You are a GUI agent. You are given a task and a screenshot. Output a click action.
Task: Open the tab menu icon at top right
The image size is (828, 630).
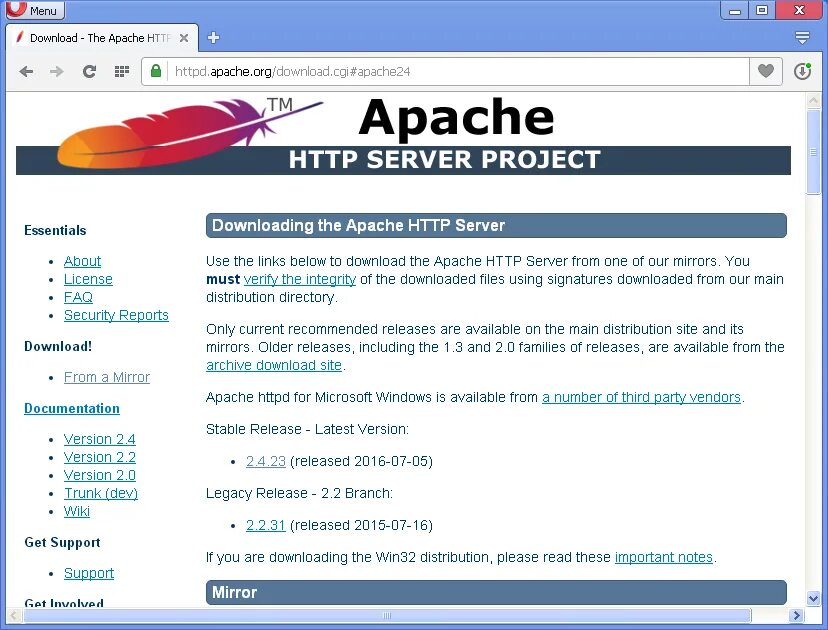pyautogui.click(x=802, y=37)
